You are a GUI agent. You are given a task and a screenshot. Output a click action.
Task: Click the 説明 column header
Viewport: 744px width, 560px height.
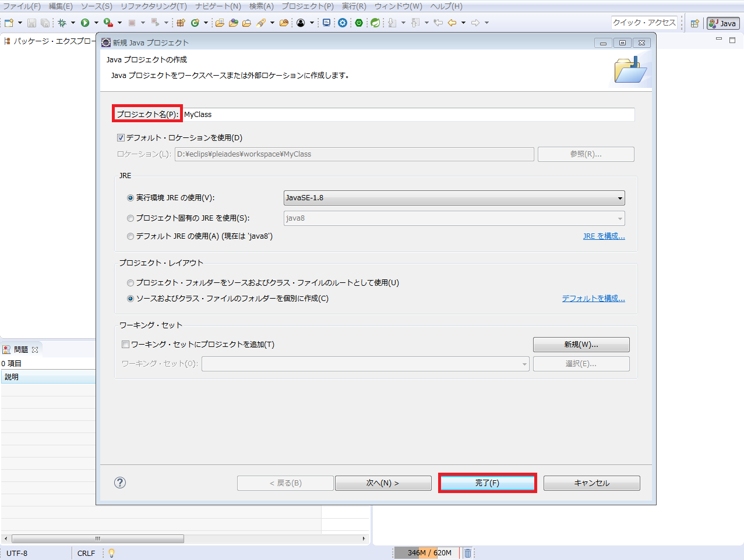point(48,377)
